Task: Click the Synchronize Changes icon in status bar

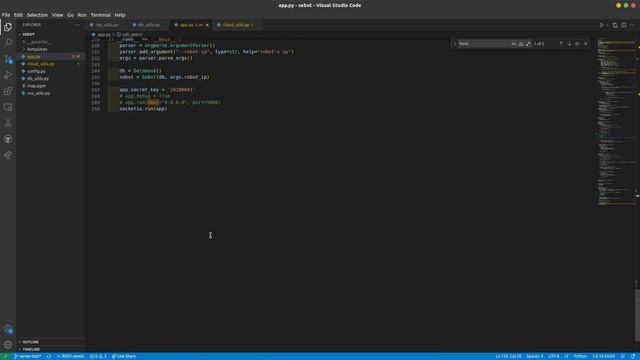Action: [x=49, y=356]
